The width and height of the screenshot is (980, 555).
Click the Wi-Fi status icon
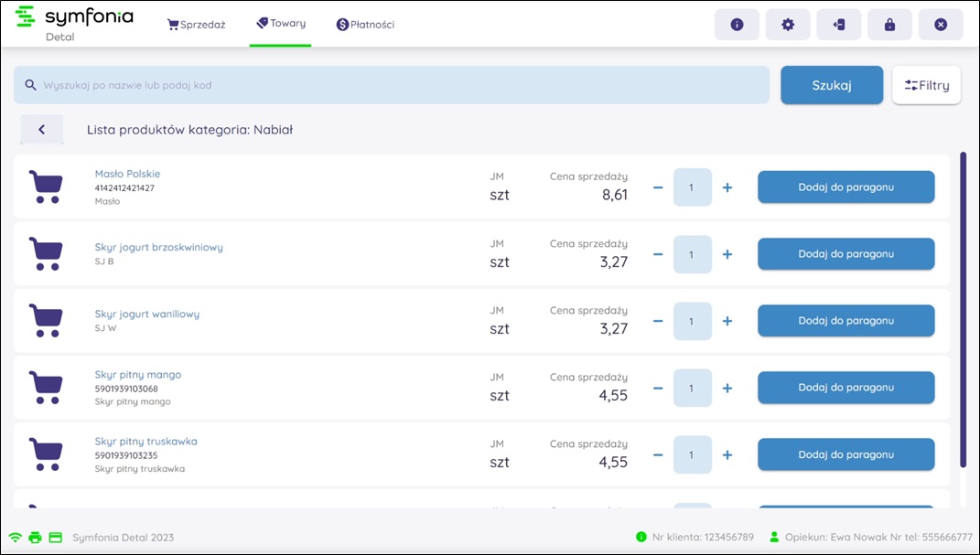tap(16, 538)
